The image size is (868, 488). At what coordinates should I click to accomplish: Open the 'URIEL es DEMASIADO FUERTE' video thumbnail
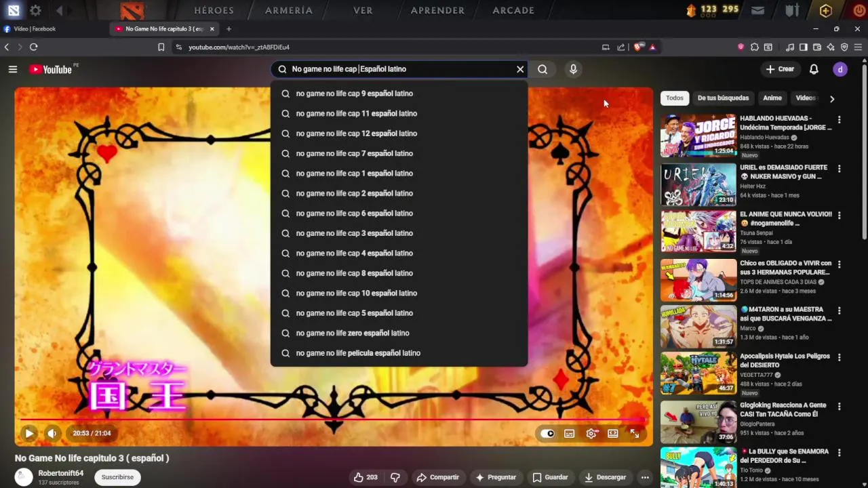coord(698,184)
